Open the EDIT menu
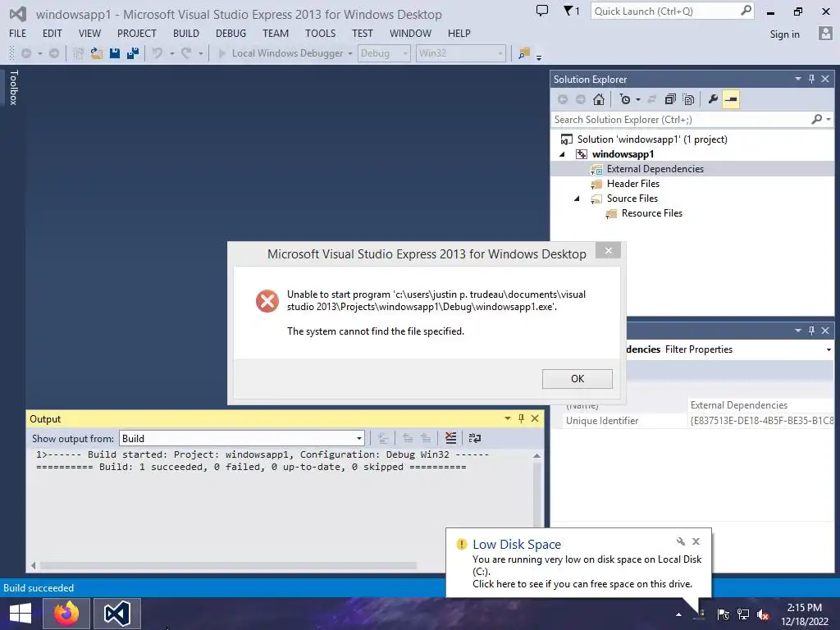This screenshot has width=840, height=630. (x=52, y=33)
